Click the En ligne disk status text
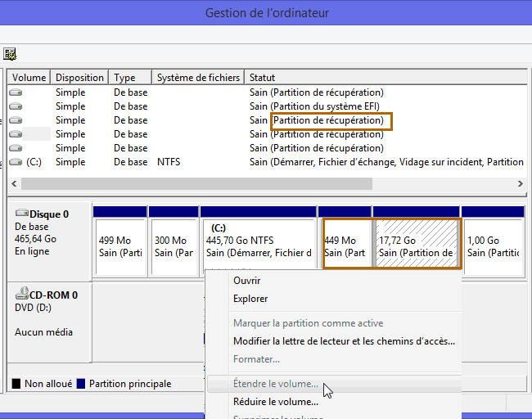 point(32,251)
